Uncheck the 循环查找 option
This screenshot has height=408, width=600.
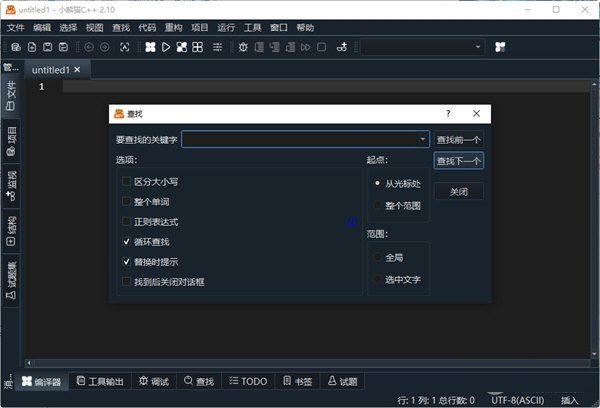pos(126,242)
